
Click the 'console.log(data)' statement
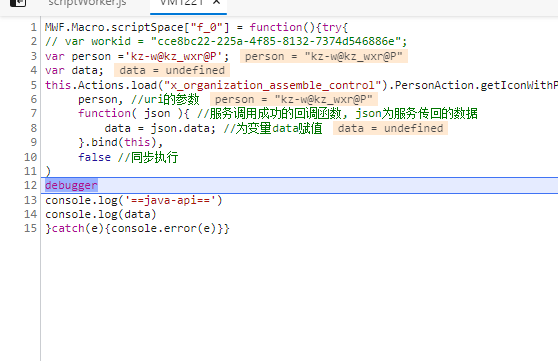[101, 214]
